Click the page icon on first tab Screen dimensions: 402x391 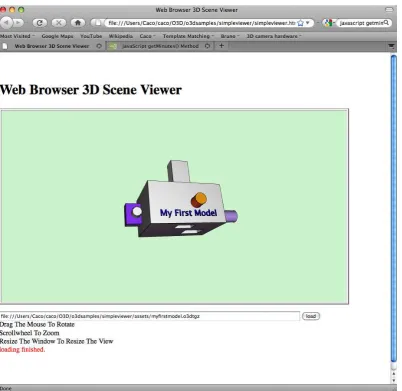(x=5, y=46)
